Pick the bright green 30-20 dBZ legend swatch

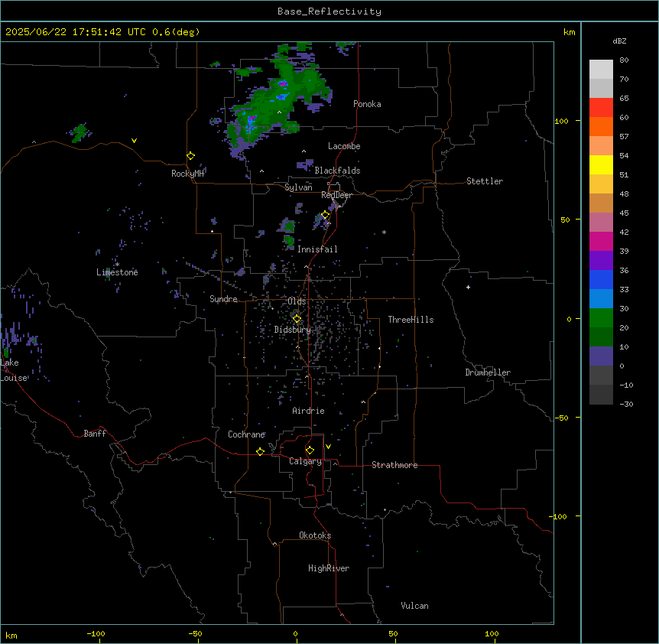[x=601, y=318]
